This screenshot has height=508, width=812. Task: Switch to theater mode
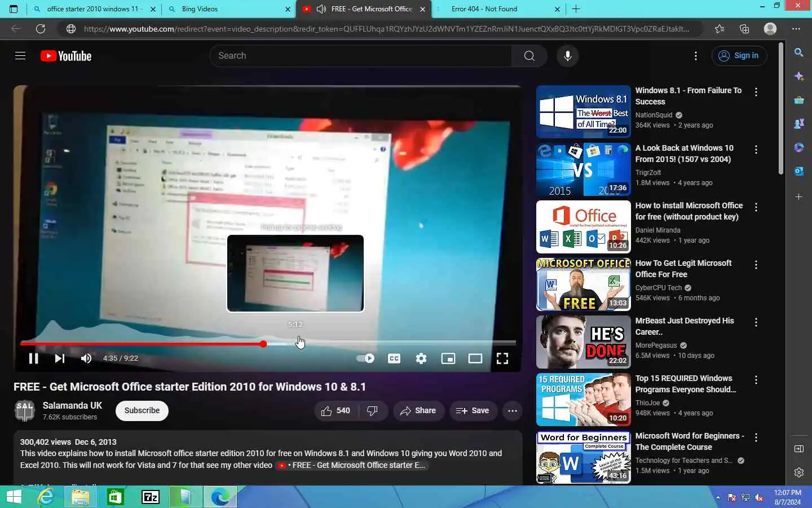coord(475,358)
